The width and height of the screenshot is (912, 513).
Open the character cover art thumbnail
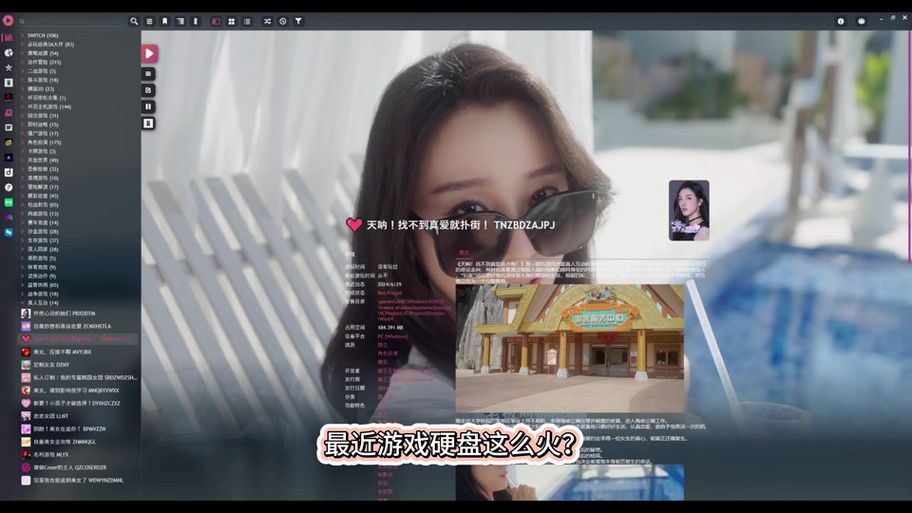pos(689,211)
